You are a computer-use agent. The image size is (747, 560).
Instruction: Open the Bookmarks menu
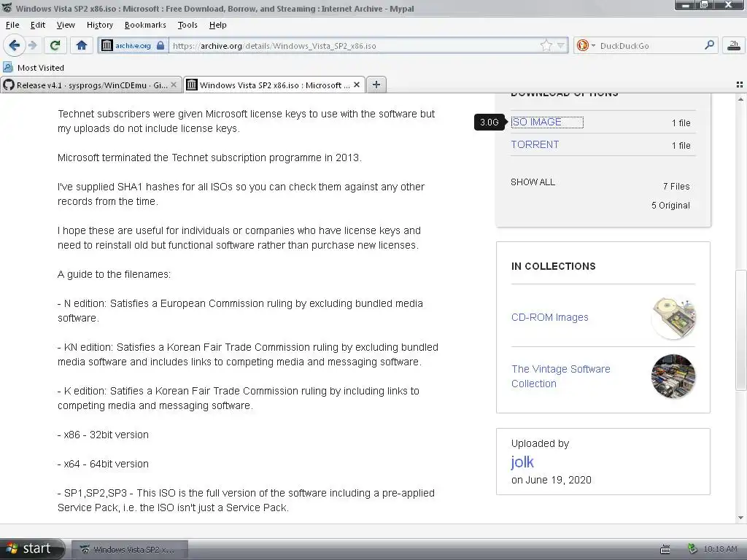pos(145,25)
